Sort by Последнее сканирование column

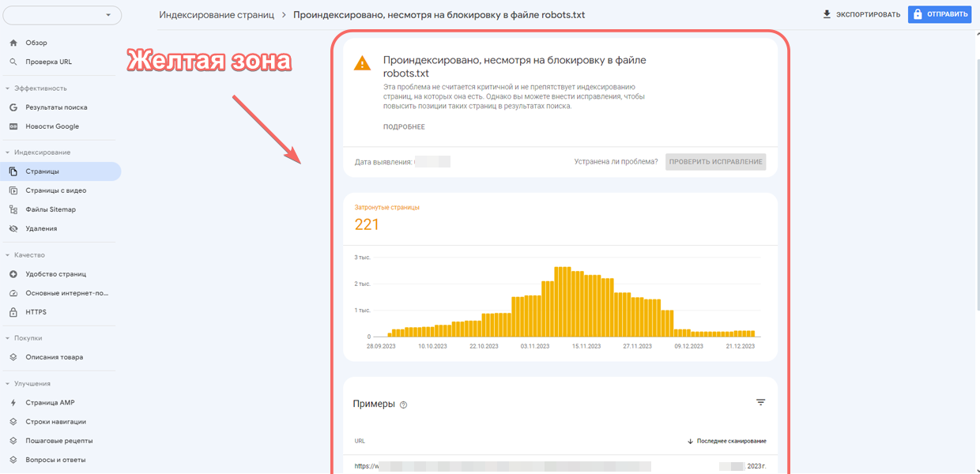click(726, 441)
